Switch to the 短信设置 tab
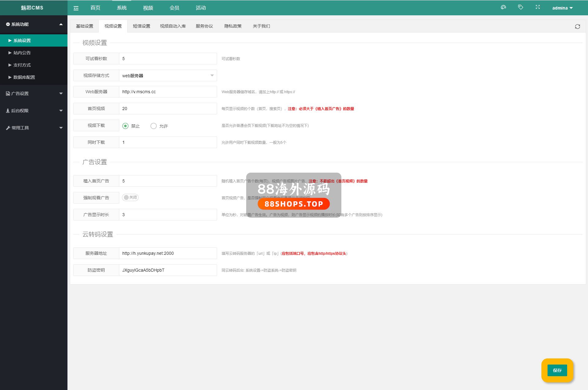 (x=141, y=26)
